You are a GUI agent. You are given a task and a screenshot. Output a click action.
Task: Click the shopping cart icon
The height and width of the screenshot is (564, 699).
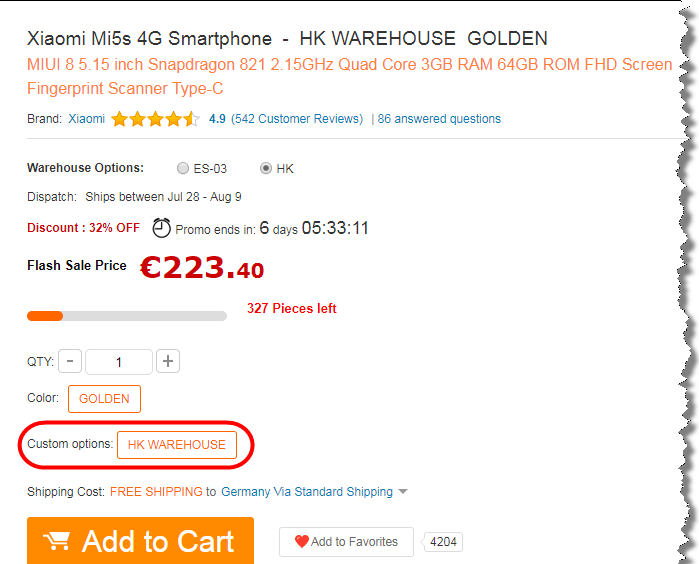57,541
